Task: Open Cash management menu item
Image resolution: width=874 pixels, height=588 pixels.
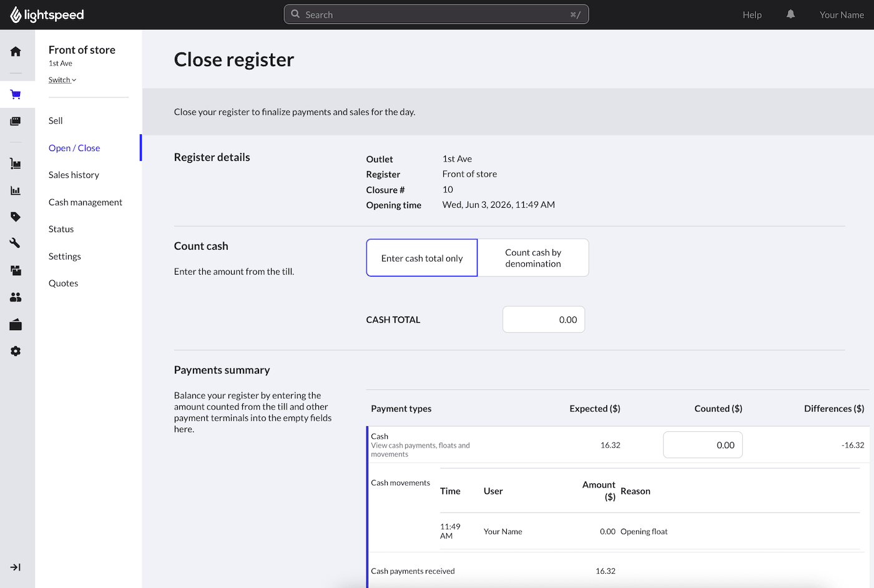Action: tap(86, 202)
